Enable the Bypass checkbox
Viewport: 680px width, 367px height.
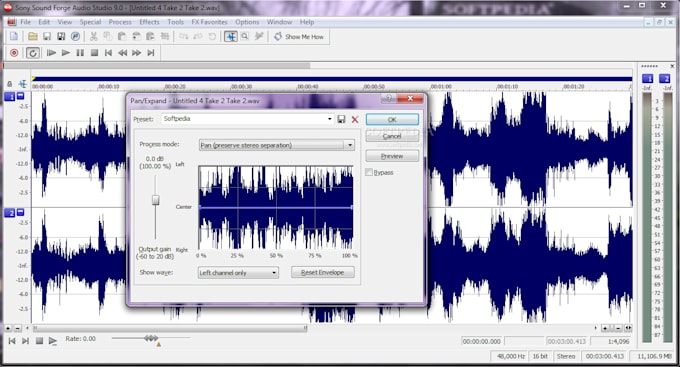[x=369, y=173]
